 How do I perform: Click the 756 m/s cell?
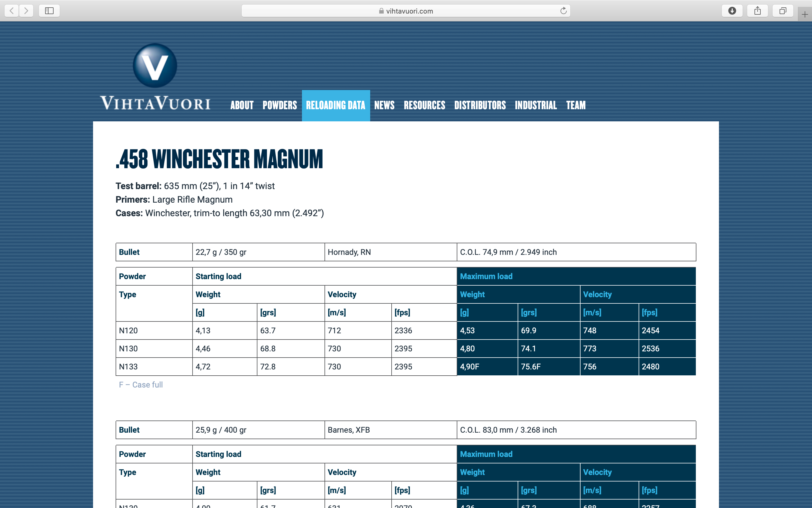(609, 367)
